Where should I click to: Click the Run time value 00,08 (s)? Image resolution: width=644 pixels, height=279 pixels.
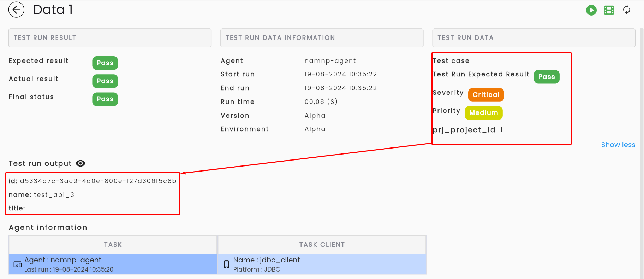pos(321,102)
